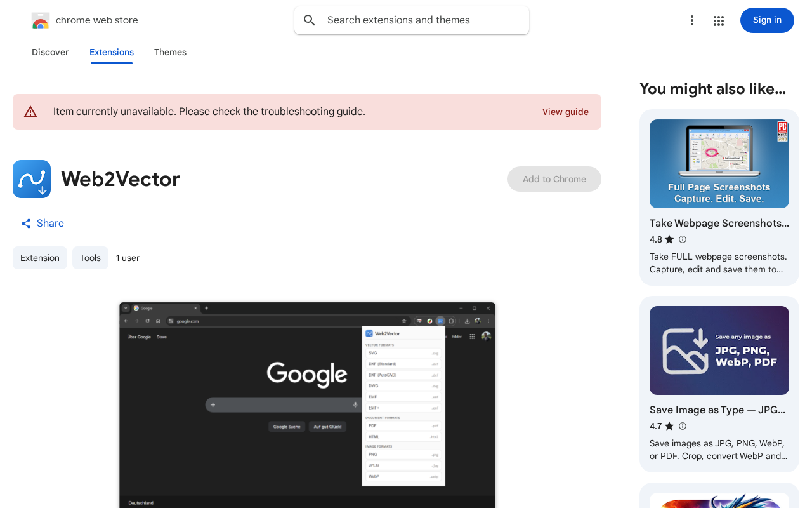Click the Extension category chip
812x508 pixels.
(40, 258)
